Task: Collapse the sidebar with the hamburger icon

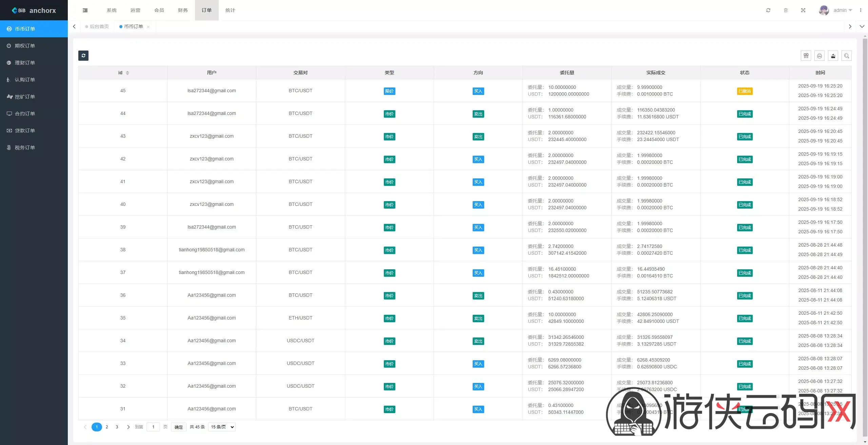Action: pos(85,10)
